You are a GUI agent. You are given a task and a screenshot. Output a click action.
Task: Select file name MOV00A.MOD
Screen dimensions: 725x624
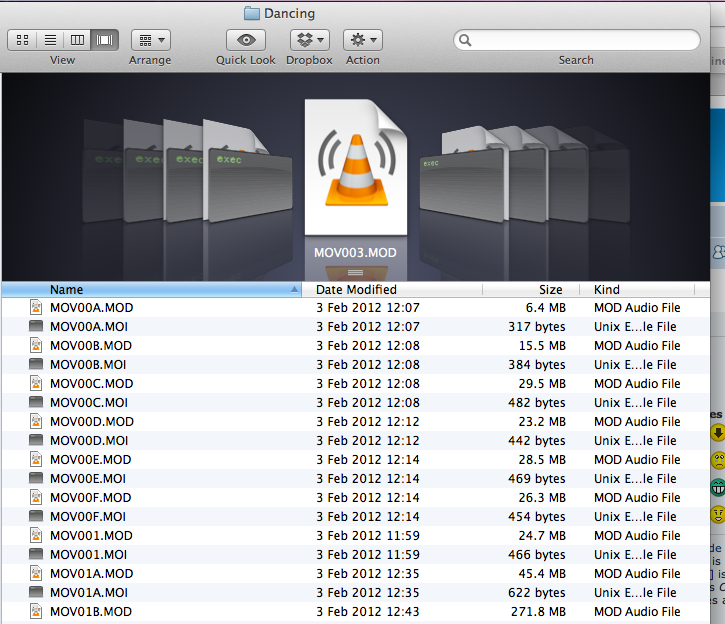click(92, 308)
